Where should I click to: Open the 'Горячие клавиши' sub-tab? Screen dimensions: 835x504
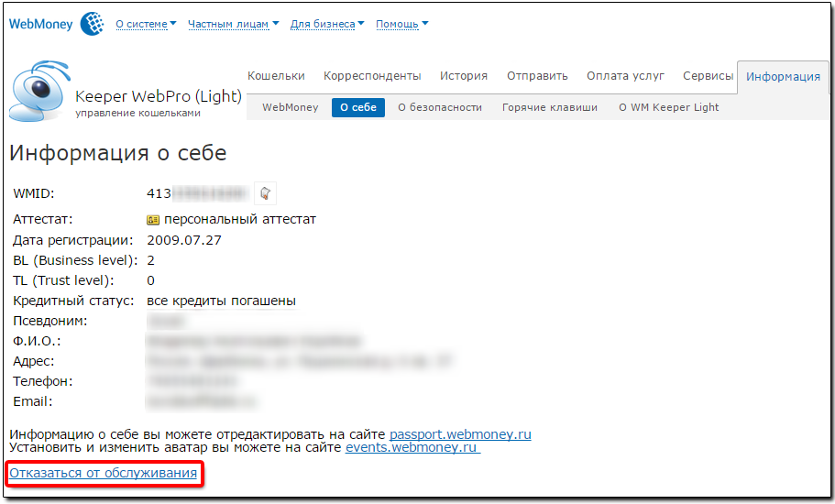pos(550,107)
